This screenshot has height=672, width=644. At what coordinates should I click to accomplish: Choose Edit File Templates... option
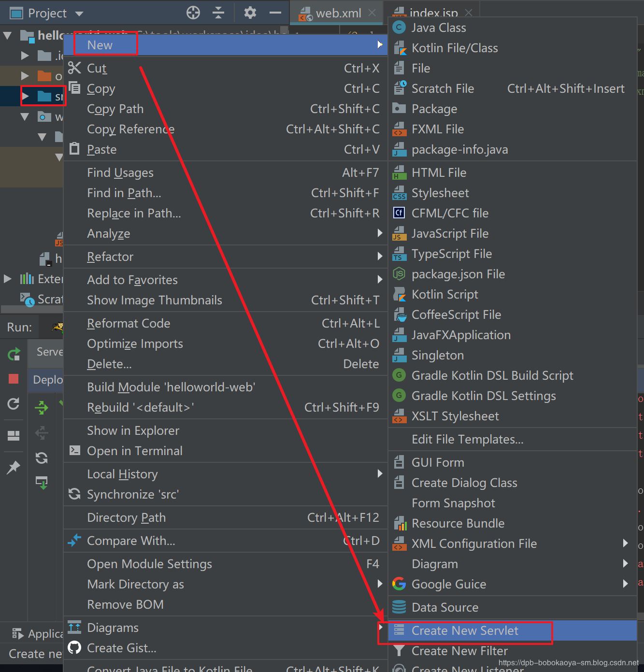pyautogui.click(x=467, y=439)
